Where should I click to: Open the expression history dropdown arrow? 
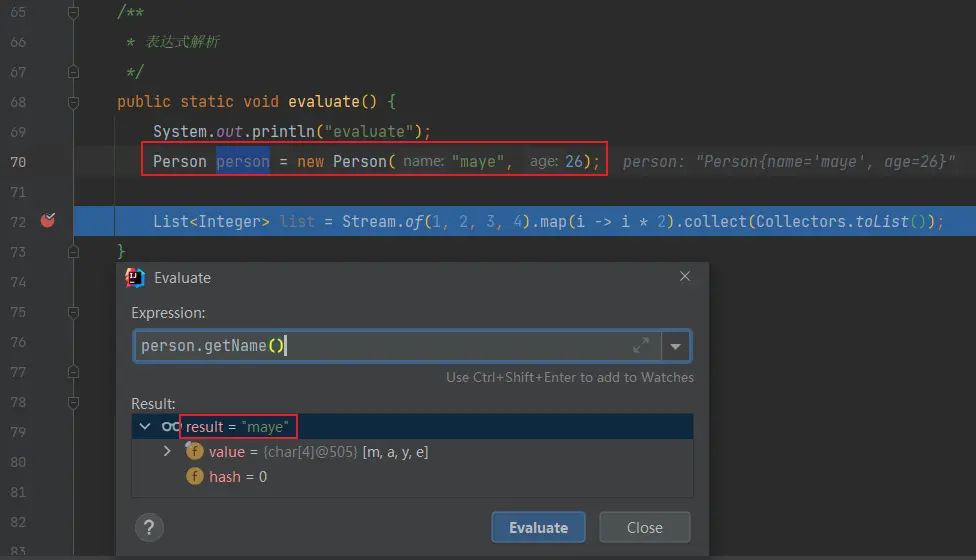pos(675,346)
